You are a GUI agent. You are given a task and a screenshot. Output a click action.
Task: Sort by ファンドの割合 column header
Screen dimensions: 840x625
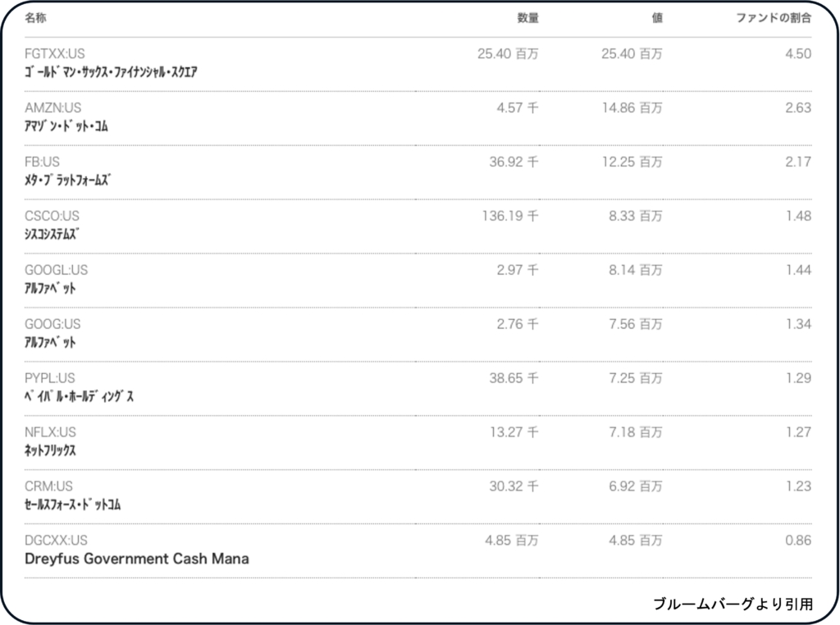coord(774,17)
